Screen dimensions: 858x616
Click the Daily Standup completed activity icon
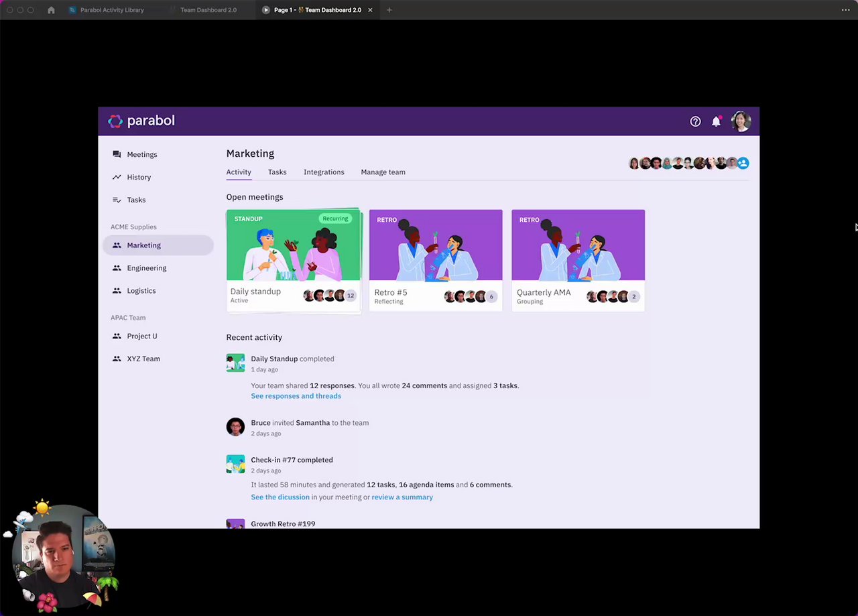point(235,363)
